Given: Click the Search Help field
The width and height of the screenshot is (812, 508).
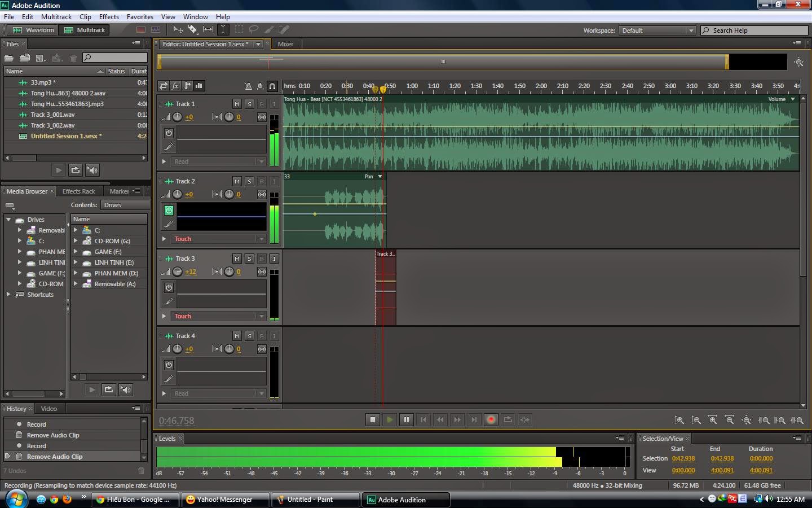Looking at the screenshot, I should pyautogui.click(x=754, y=30).
